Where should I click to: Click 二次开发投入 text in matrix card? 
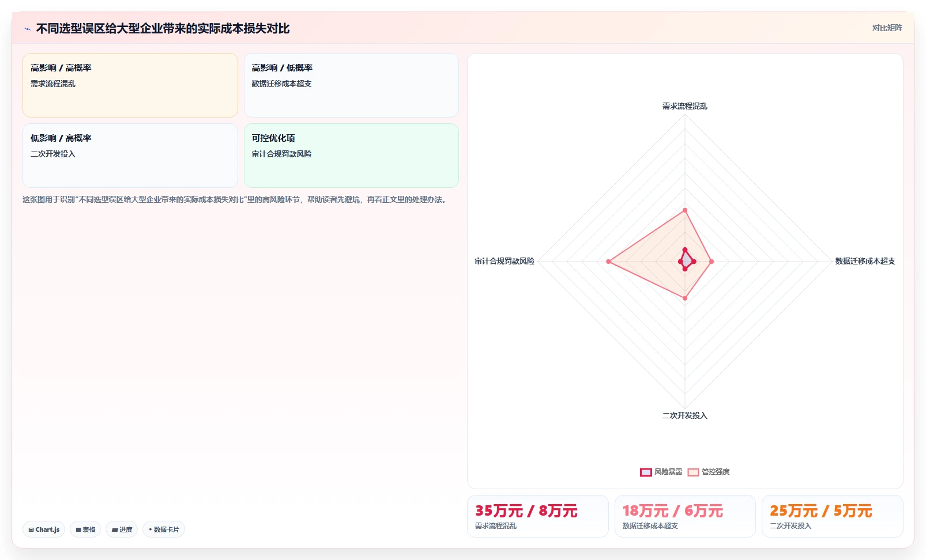53,154
